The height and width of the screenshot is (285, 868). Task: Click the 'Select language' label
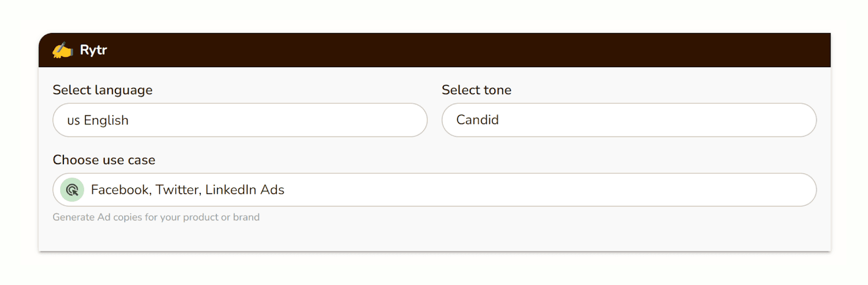pyautogui.click(x=103, y=90)
